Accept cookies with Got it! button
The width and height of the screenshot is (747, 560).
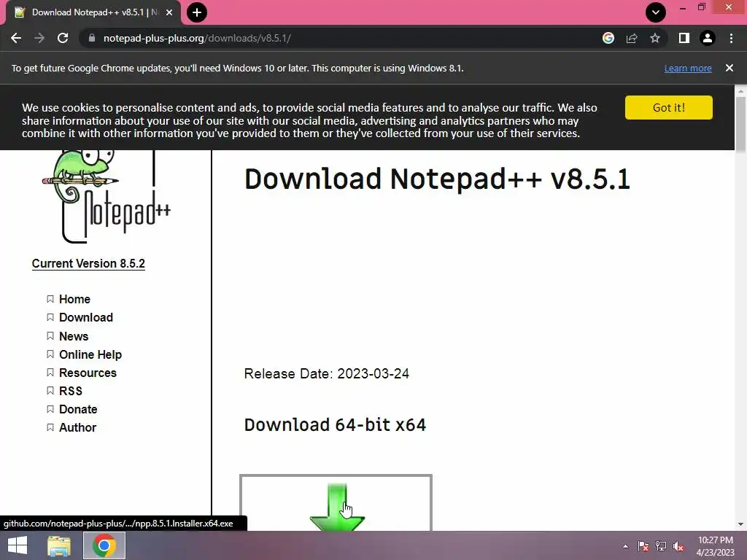(668, 108)
